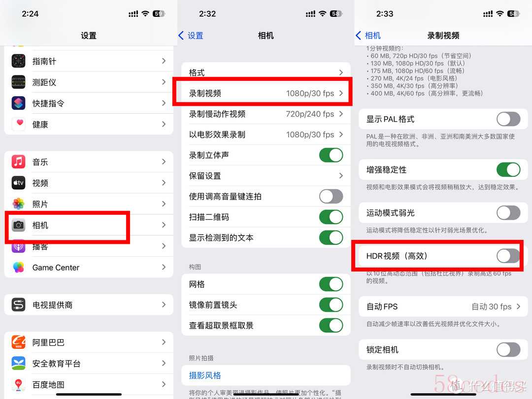Viewport: 532px width, 399px height.
Task: Tap back chevron next to 设置 in the Camera screen
Action: point(181,35)
